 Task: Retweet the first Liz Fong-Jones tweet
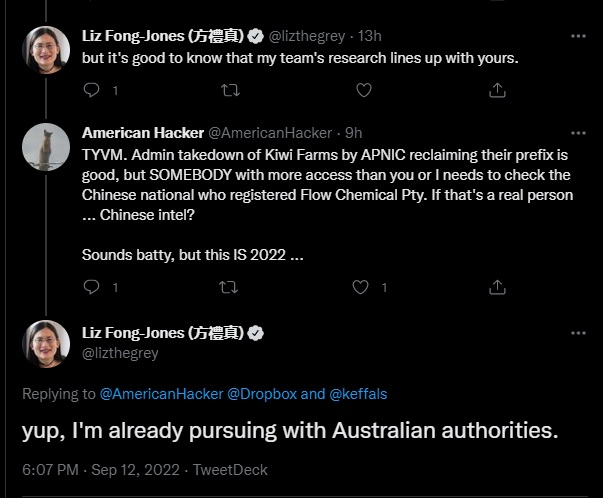(229, 90)
